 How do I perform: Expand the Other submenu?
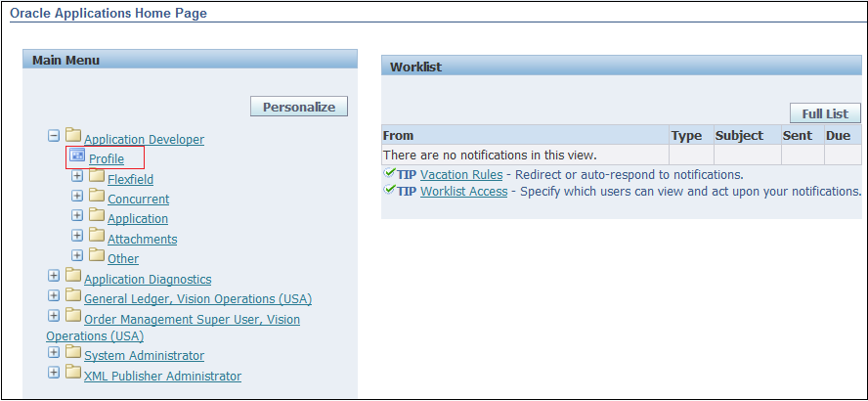[77, 254]
